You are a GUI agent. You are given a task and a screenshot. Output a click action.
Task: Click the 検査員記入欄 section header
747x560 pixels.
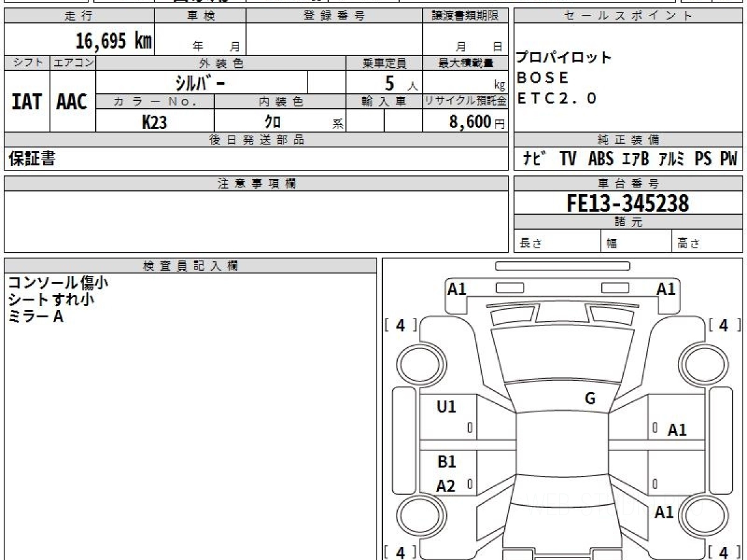(190, 266)
